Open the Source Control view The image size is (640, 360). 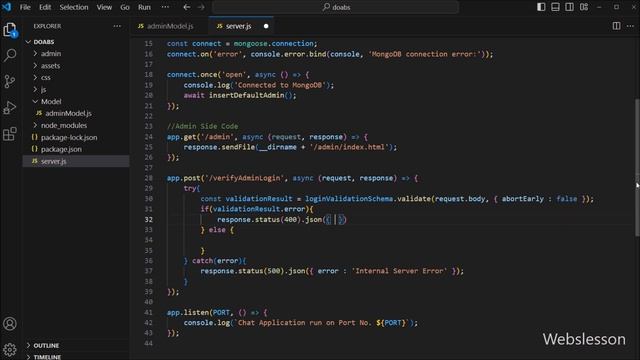pos(10,81)
